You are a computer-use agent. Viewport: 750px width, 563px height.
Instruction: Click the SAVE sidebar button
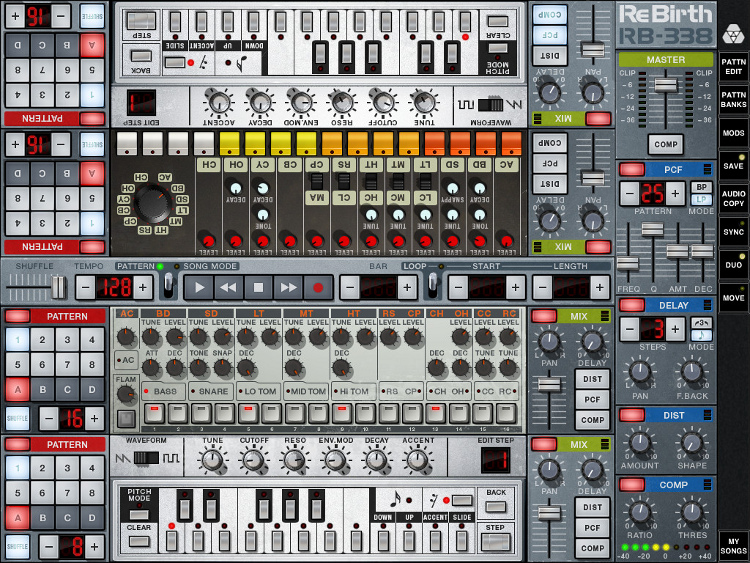(x=733, y=166)
